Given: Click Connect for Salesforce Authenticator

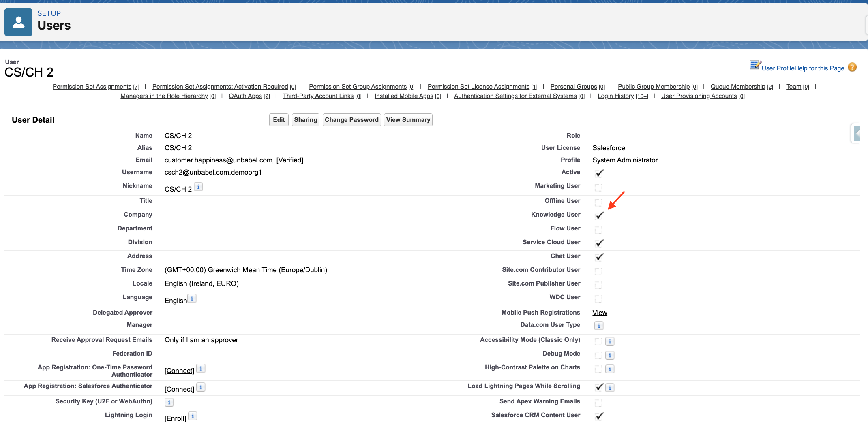Looking at the screenshot, I should (179, 389).
